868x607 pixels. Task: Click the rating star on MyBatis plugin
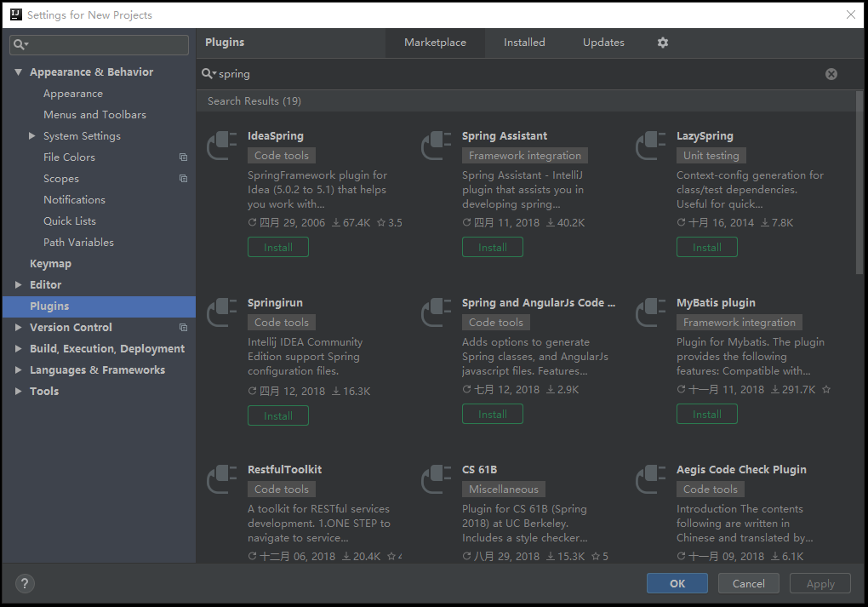pos(826,389)
